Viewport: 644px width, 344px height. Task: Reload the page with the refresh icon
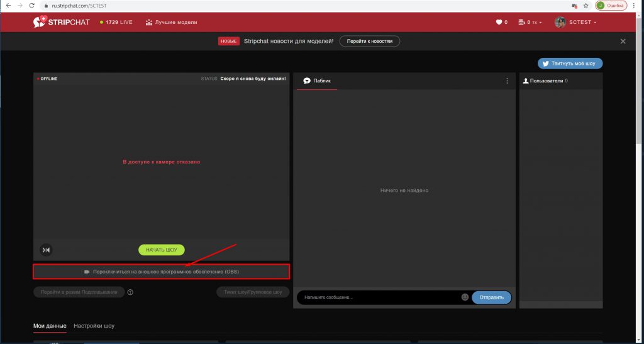[31, 6]
